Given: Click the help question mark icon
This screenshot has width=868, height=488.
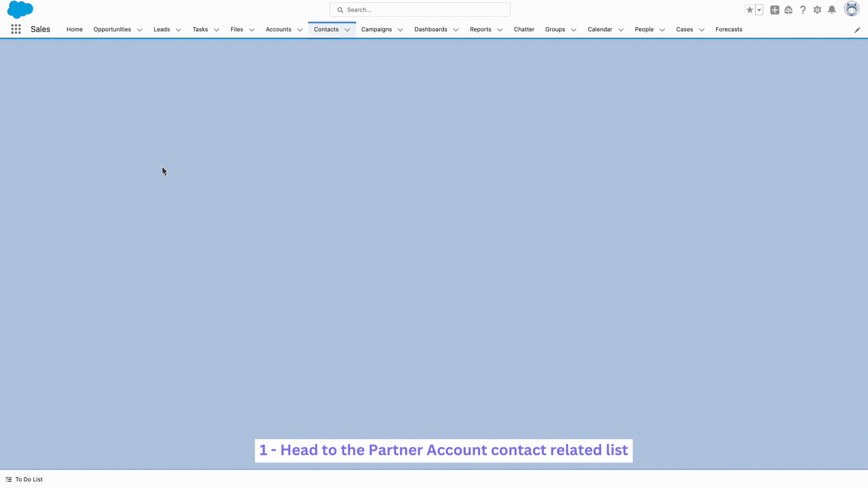Looking at the screenshot, I should click(803, 9).
